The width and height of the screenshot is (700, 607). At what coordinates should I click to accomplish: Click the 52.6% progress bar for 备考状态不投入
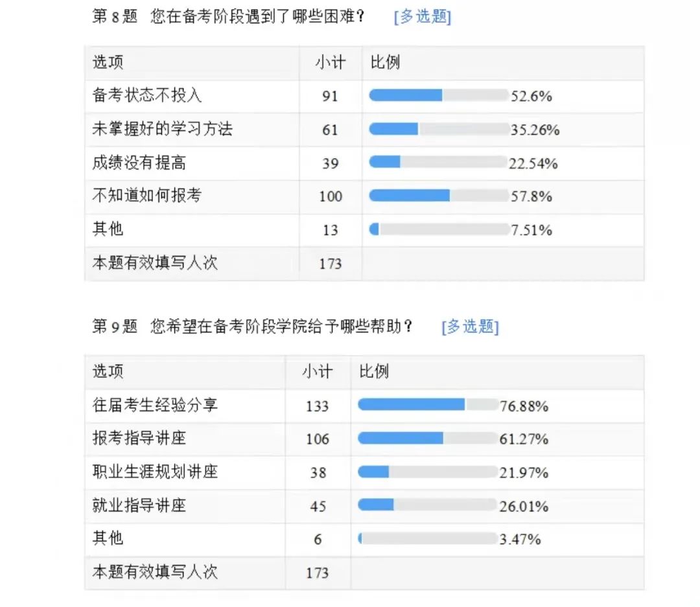[439, 95]
